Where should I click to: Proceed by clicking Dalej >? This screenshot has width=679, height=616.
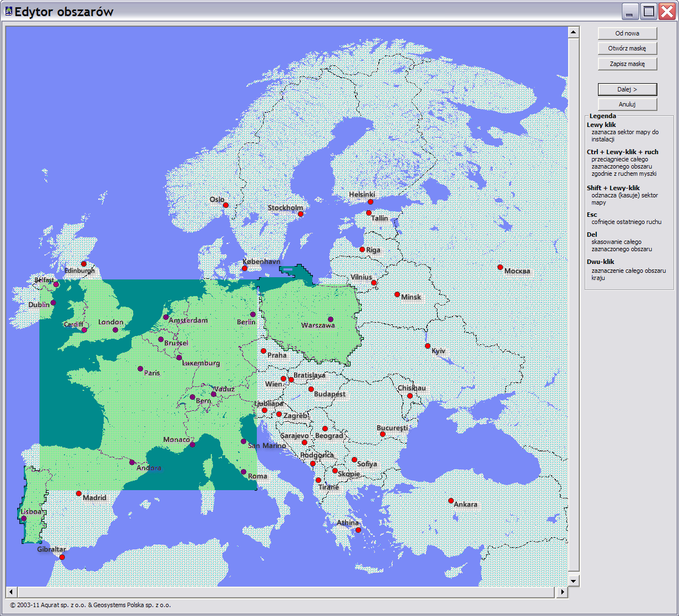pos(627,89)
